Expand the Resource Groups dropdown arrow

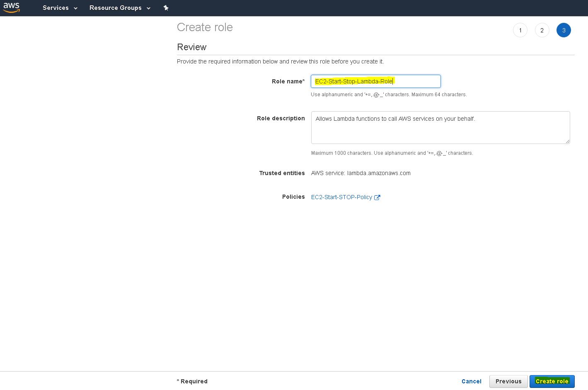click(148, 8)
